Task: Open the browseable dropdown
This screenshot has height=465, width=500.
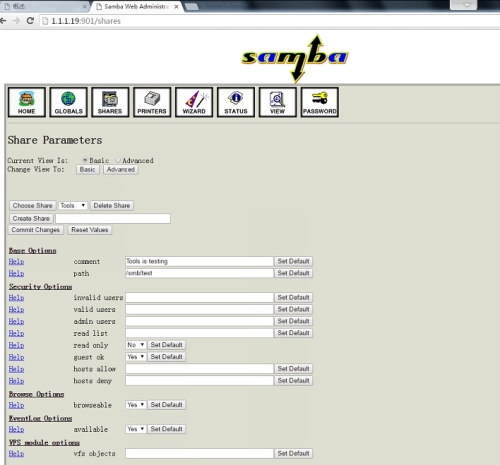Action: (x=136, y=405)
